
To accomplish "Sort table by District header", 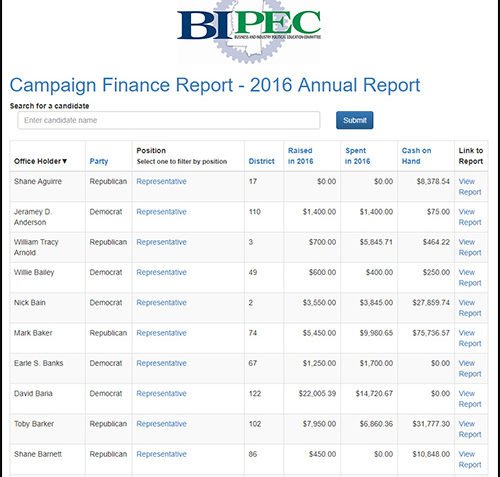I will pyautogui.click(x=262, y=161).
